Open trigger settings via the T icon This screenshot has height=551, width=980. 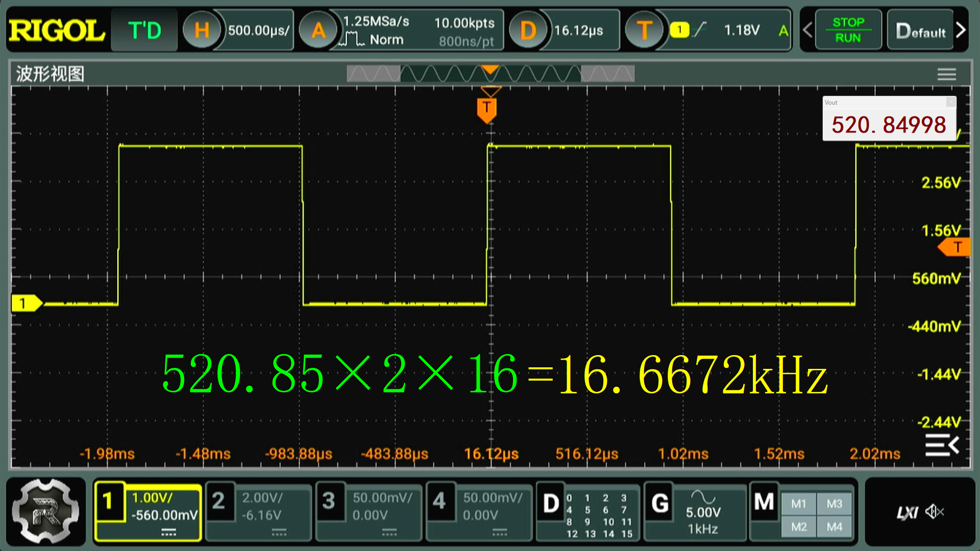[x=644, y=30]
